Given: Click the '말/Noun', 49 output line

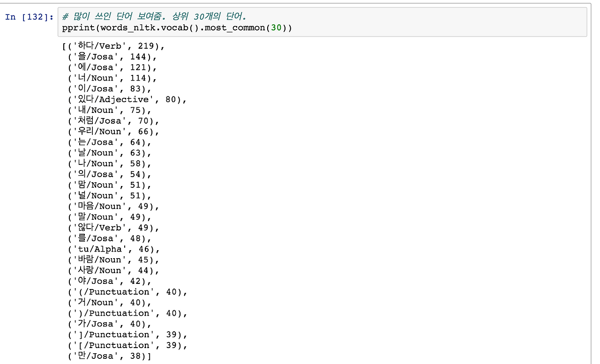Looking at the screenshot, I should coord(110,217).
